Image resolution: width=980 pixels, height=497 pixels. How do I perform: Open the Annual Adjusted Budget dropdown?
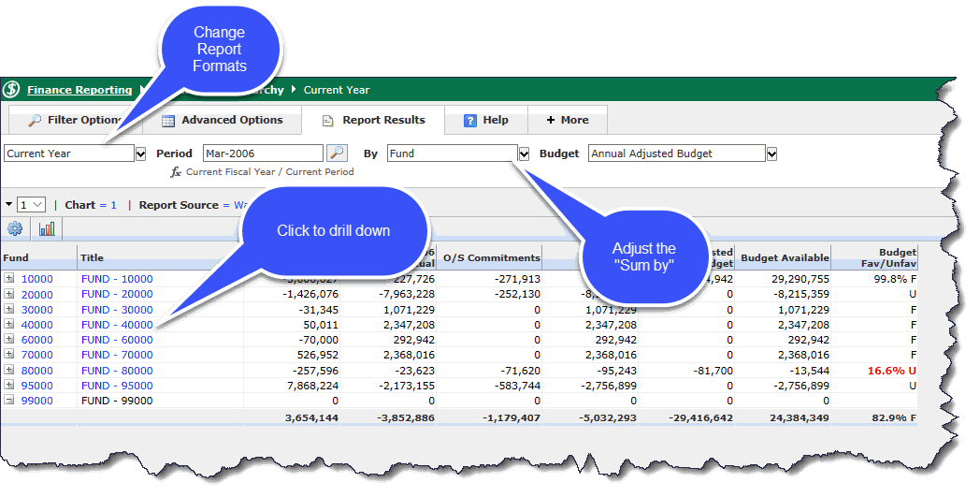pyautogui.click(x=771, y=153)
